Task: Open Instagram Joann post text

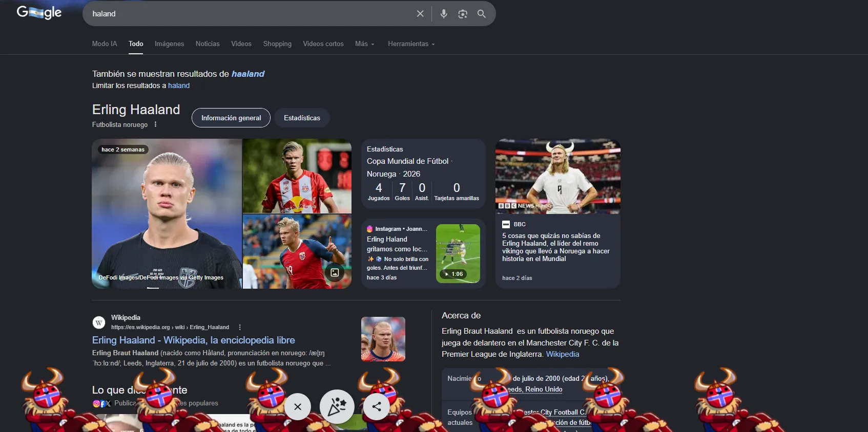Action: [x=398, y=253]
